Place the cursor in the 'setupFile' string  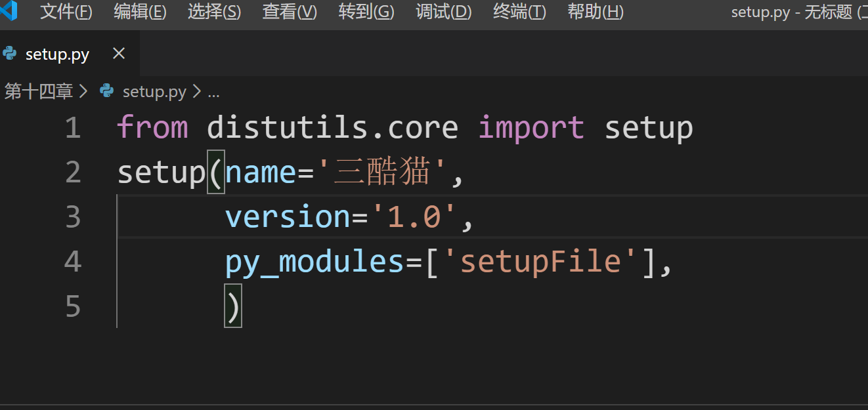541,262
